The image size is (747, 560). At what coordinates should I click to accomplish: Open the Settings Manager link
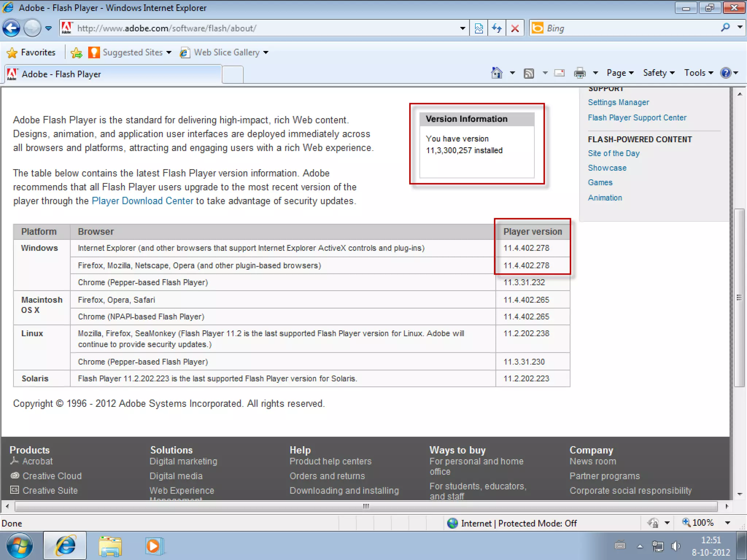coord(618,102)
